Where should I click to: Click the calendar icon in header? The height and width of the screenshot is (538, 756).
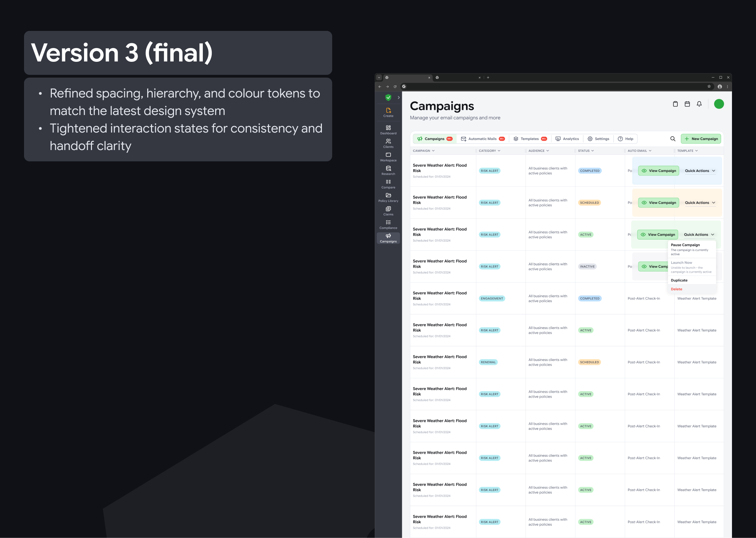click(687, 104)
